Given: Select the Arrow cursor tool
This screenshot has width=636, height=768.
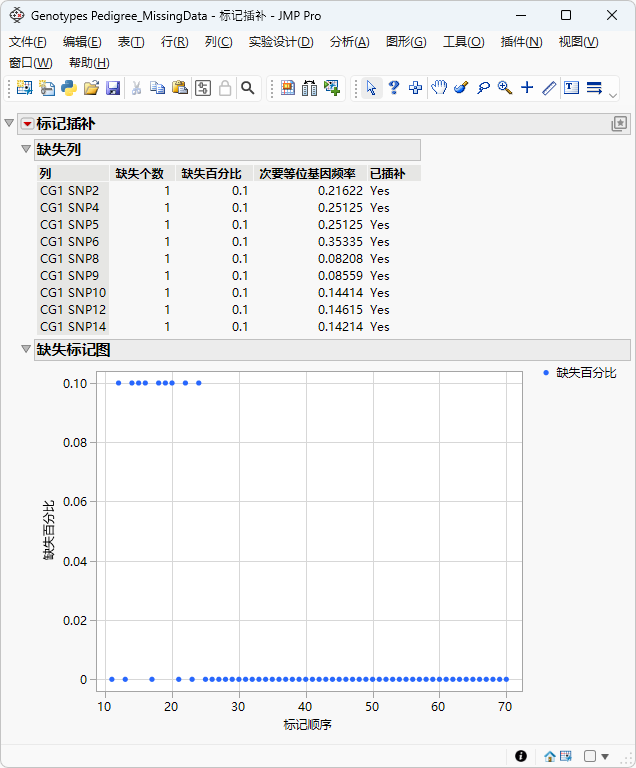Looking at the screenshot, I should tap(371, 88).
